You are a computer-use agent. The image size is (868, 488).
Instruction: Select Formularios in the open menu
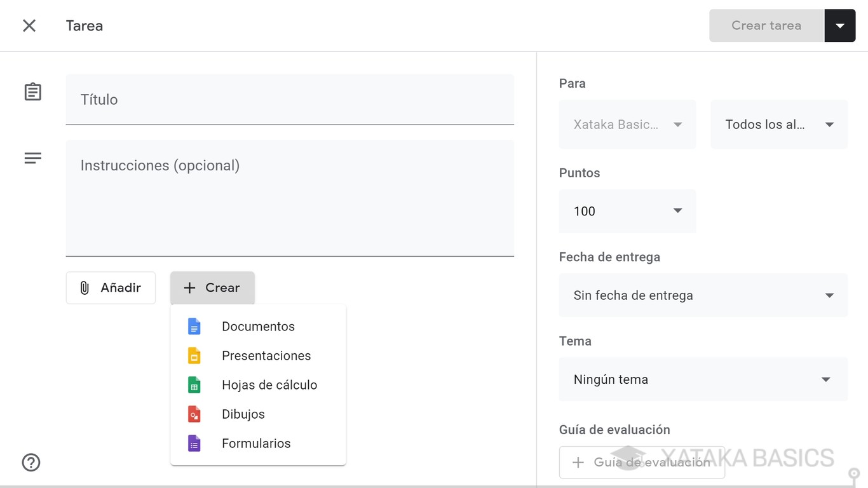tap(256, 443)
